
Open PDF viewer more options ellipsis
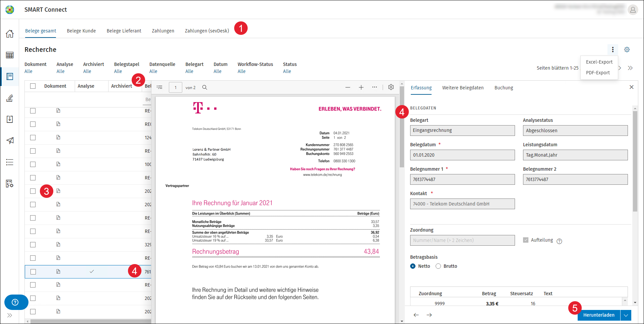(375, 87)
